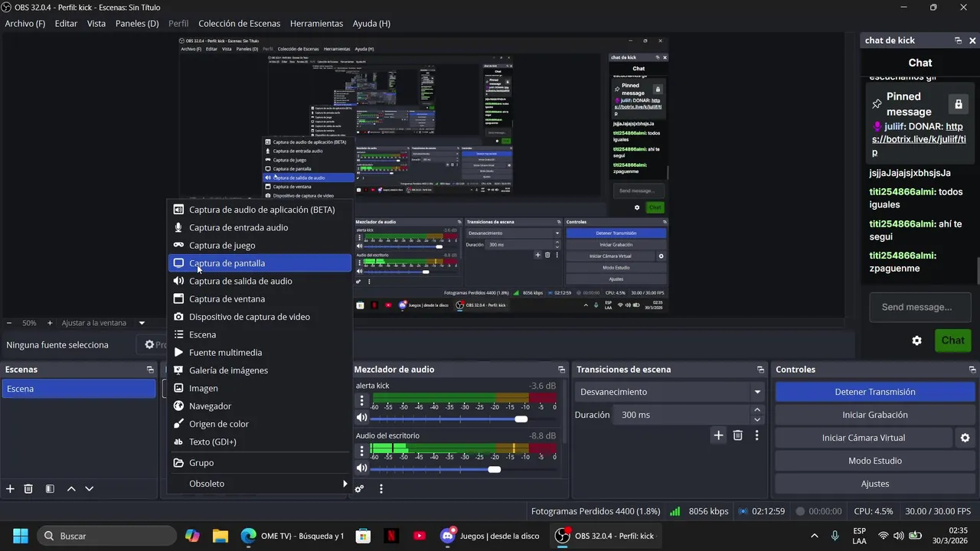Open alerta kick channel options three dots
980x551 pixels.
pyautogui.click(x=362, y=401)
